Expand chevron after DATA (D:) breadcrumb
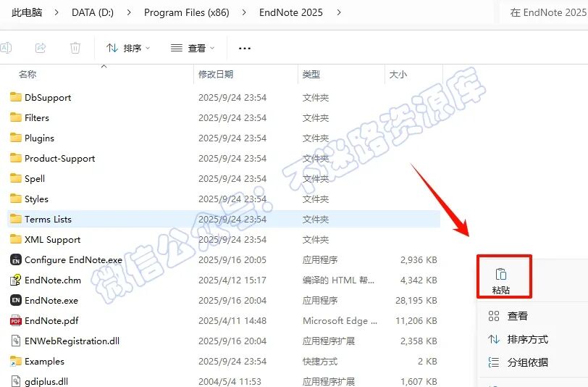588x387 pixels. 129,12
